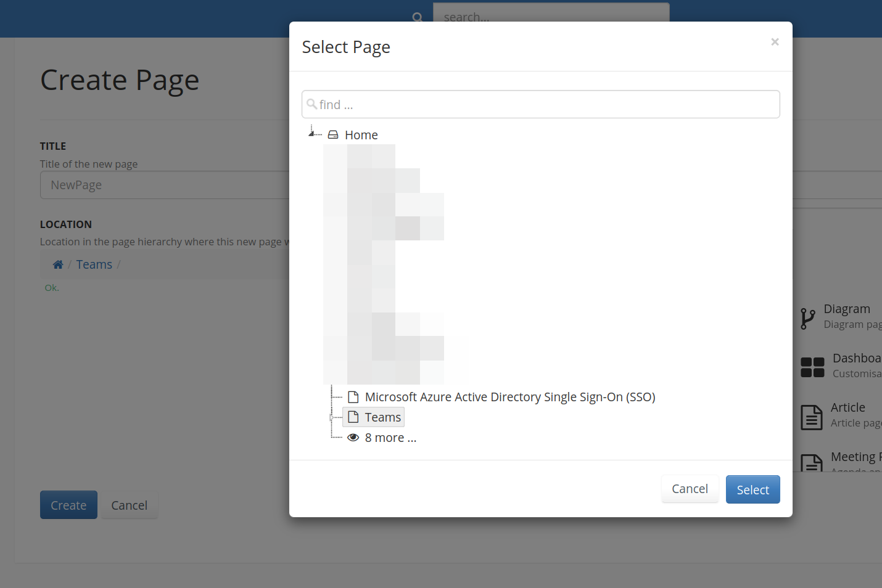The height and width of the screenshot is (588, 882).
Task: Click the drive icon next to Home in tree
Action: point(333,134)
